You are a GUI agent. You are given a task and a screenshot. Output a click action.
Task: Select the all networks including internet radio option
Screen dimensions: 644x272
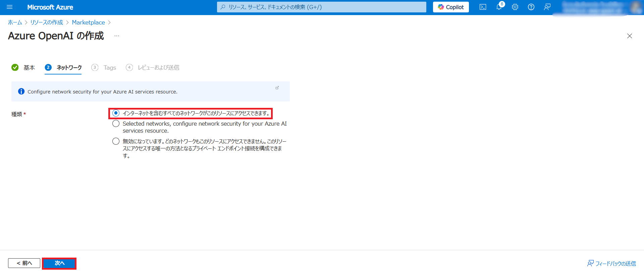pyautogui.click(x=116, y=113)
